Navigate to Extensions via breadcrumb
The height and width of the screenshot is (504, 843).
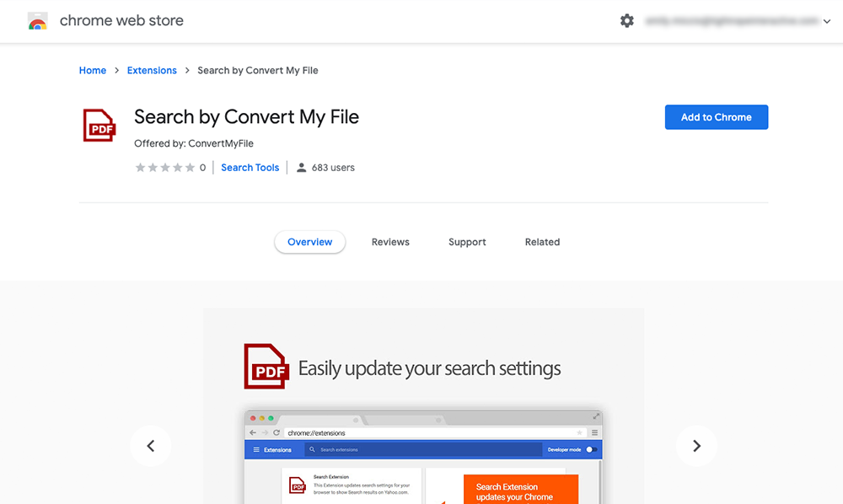[152, 70]
